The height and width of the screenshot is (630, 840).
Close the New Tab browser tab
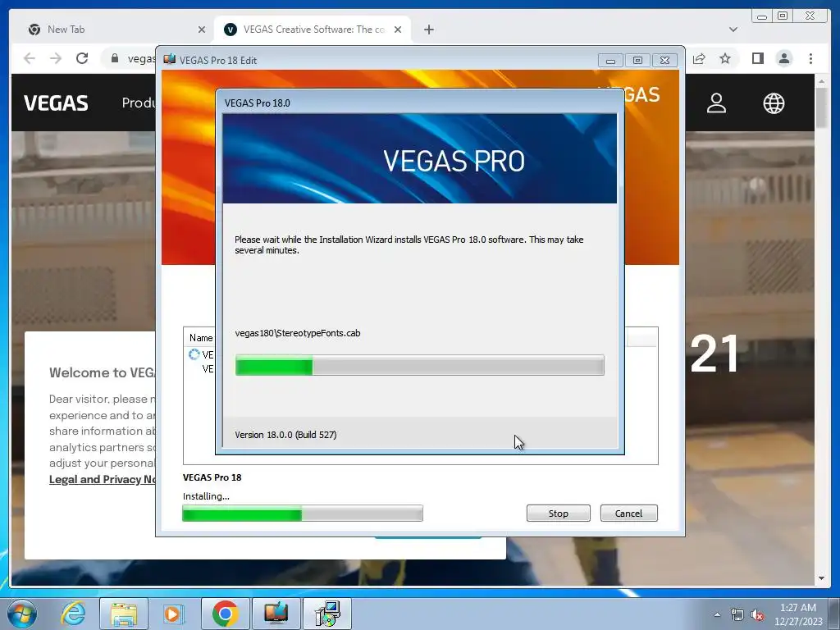pyautogui.click(x=202, y=30)
